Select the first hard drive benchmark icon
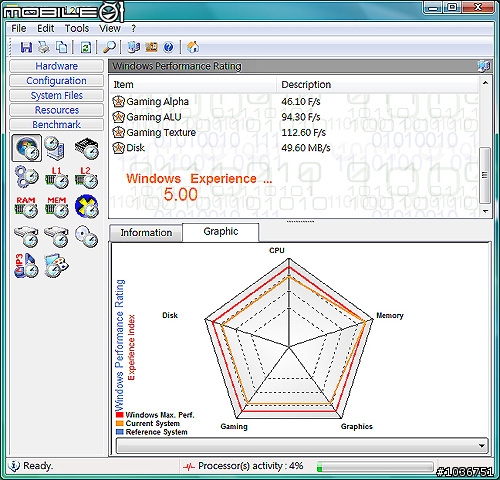 tap(27, 236)
